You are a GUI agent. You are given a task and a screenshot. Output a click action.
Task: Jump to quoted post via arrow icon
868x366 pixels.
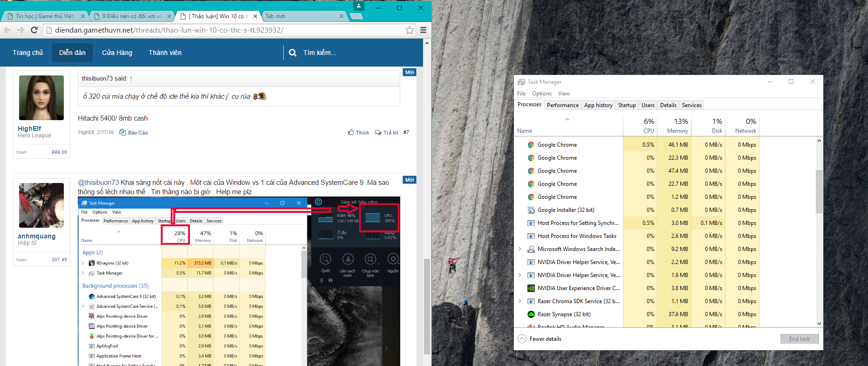[131, 79]
